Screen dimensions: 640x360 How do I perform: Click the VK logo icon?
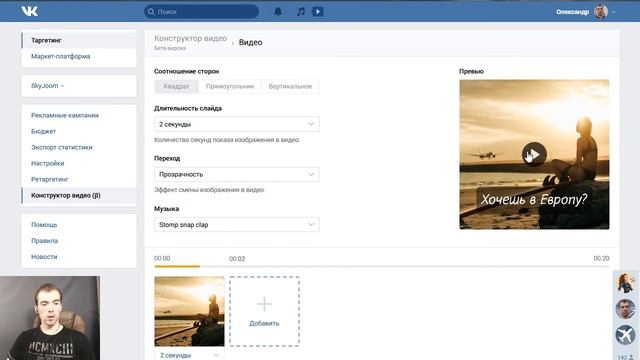coord(29,11)
